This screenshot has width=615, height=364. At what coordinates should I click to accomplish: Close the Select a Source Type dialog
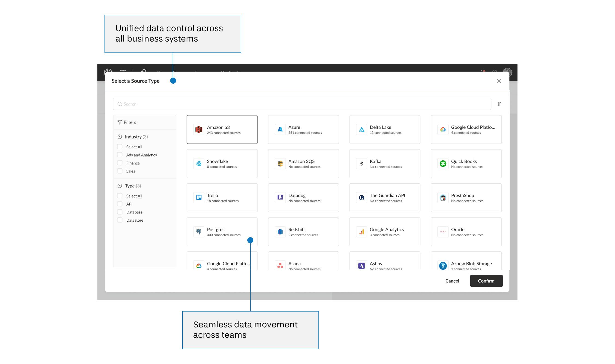[499, 81]
